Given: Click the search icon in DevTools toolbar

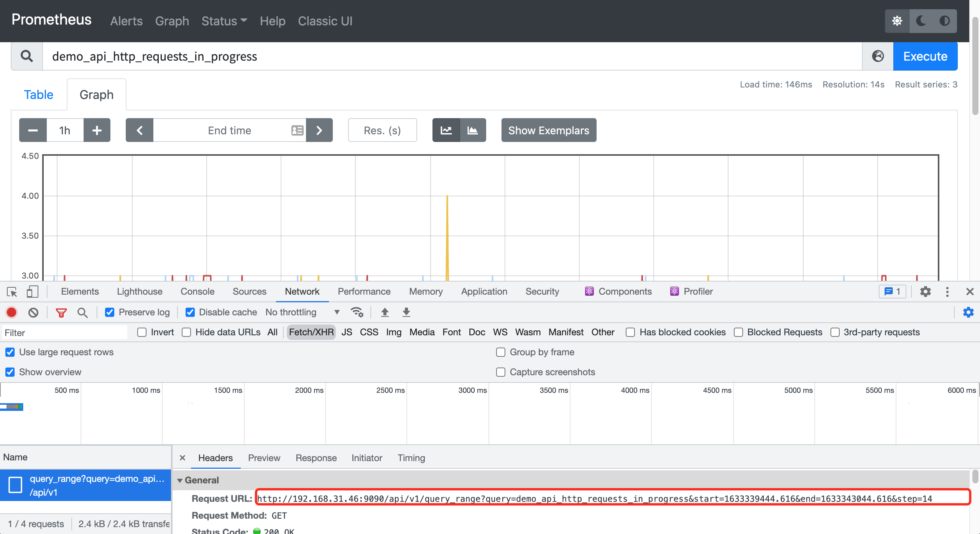Looking at the screenshot, I should [82, 312].
